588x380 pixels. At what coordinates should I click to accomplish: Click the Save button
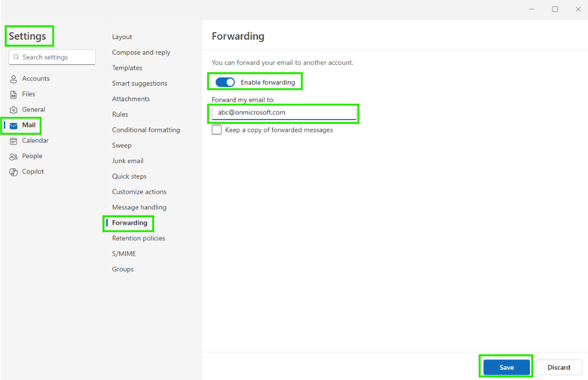pyautogui.click(x=506, y=367)
